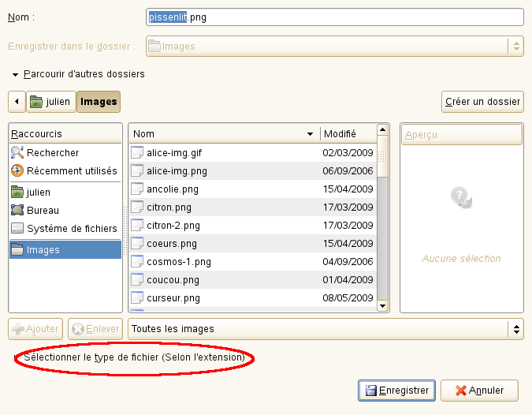Toggle sort order with the Nom column arrow
The image size is (532, 415).
pyautogui.click(x=310, y=134)
